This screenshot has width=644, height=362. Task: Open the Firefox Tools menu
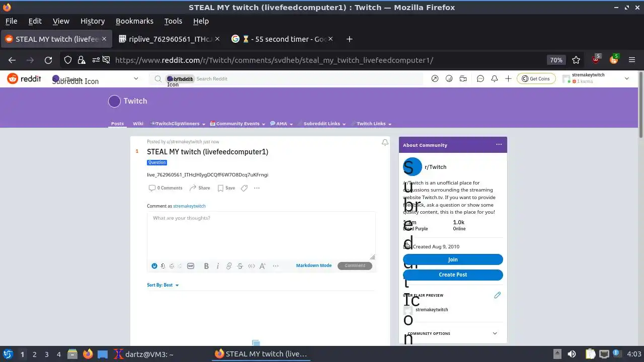(x=173, y=21)
